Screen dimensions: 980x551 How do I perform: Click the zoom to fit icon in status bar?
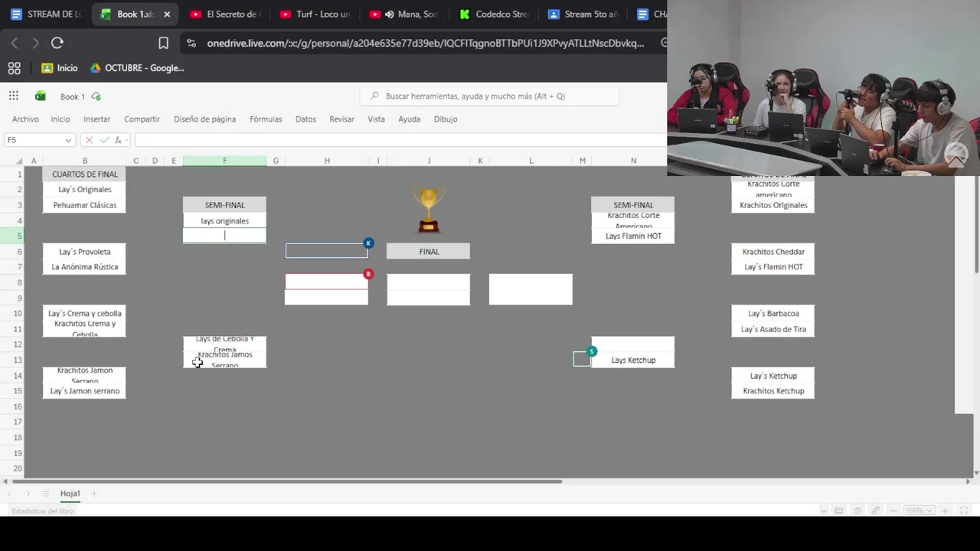[964, 510]
